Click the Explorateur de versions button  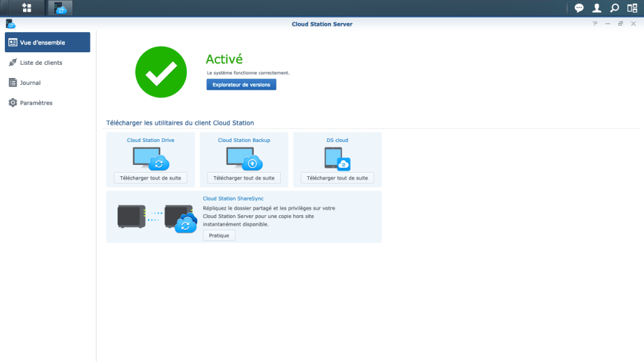(241, 84)
